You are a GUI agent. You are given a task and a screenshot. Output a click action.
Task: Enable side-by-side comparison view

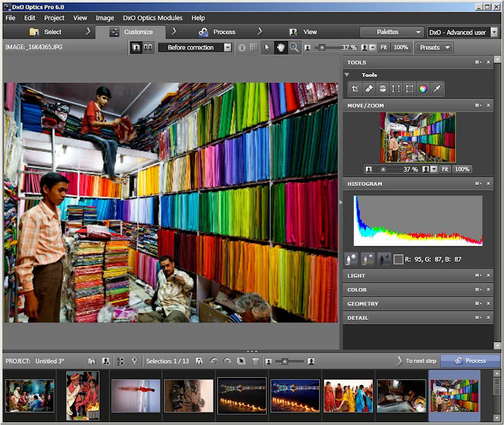tap(148, 48)
